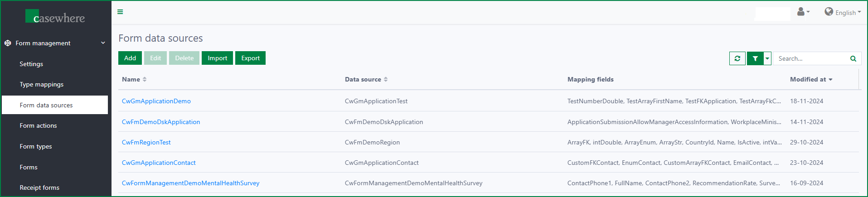The height and width of the screenshot is (197, 868).
Task: Click the Form data sources page heading
Action: pyautogui.click(x=160, y=38)
